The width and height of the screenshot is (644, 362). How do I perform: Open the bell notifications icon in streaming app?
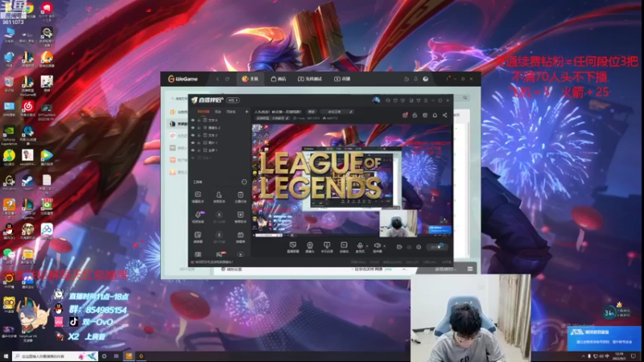click(x=435, y=115)
